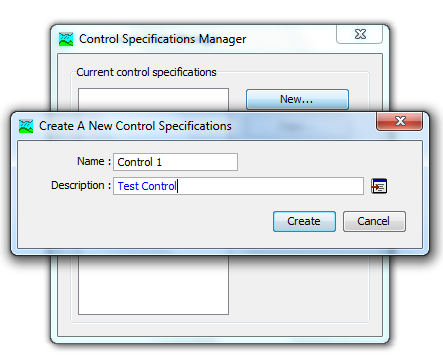Click the word Control in the Description text
Image resolution: width=443 pixels, height=363 pixels.
(x=159, y=186)
